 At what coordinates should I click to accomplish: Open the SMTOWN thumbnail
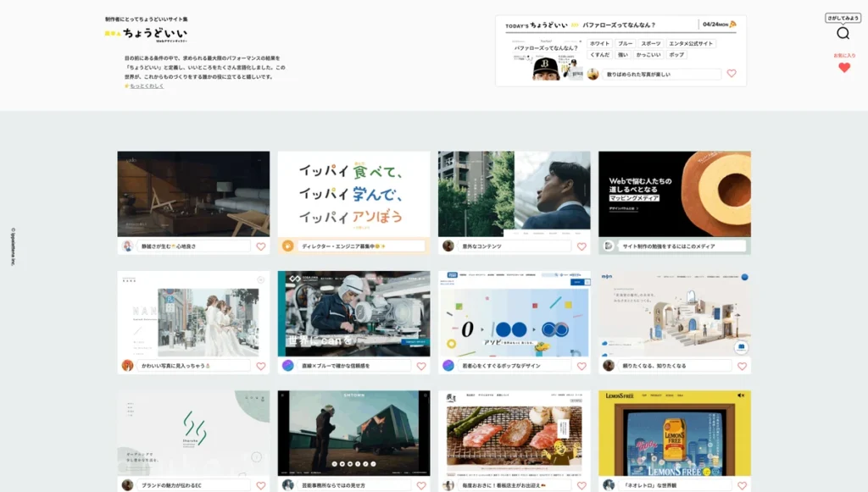[x=353, y=434]
